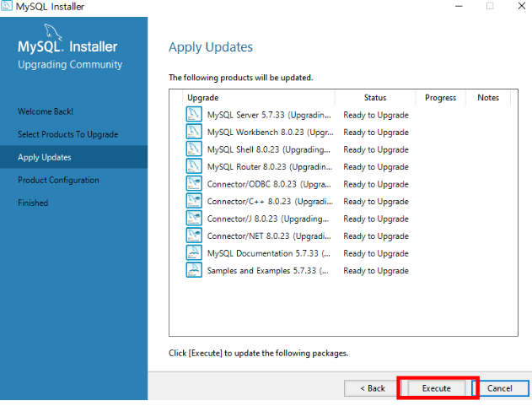Click the Connector/NET 8.0.23 icon

click(x=194, y=235)
